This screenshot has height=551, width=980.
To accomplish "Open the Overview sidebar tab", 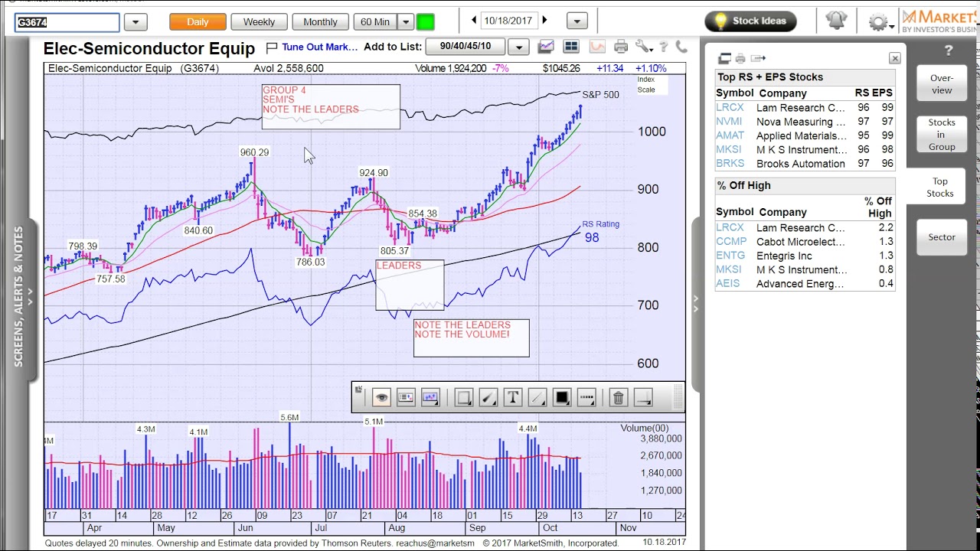I will click(x=941, y=83).
